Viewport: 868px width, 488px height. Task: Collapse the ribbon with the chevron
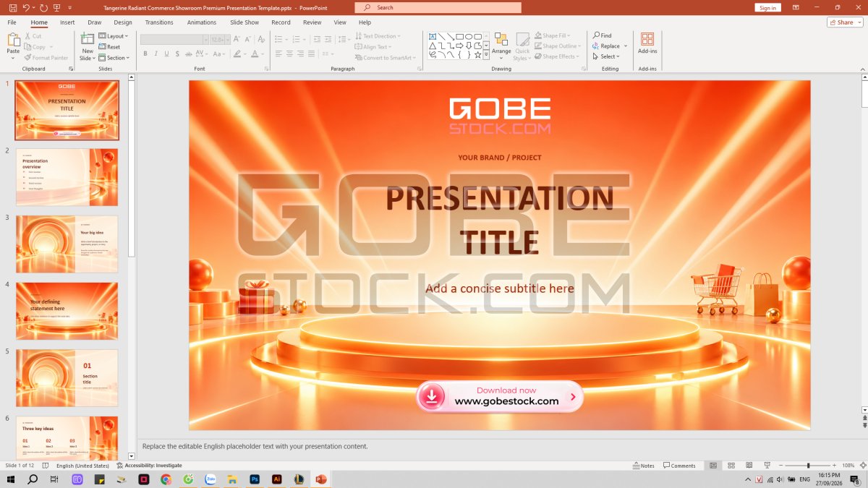pos(862,69)
